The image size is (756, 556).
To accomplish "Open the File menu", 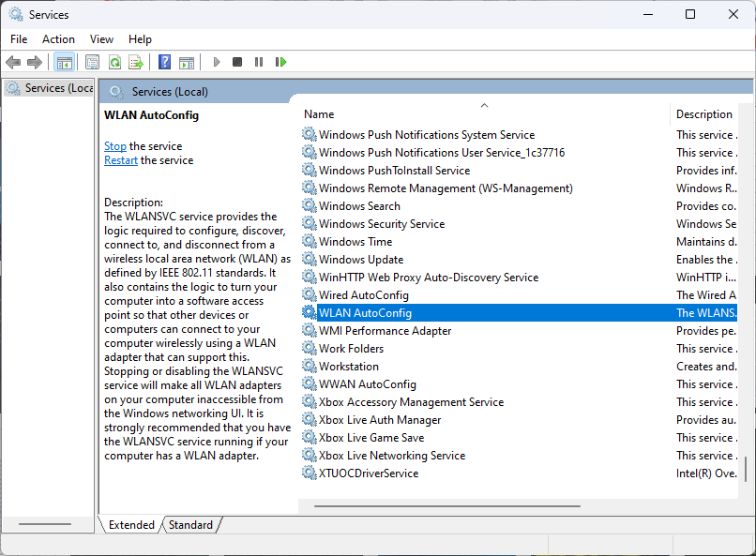I will (x=19, y=39).
